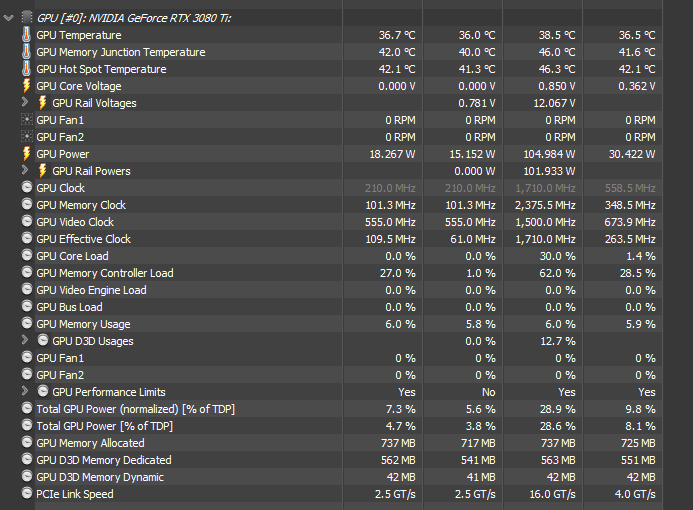Click thermometer icon beside GPU Temperature
Screen dimensions: 693x510
[27, 34]
